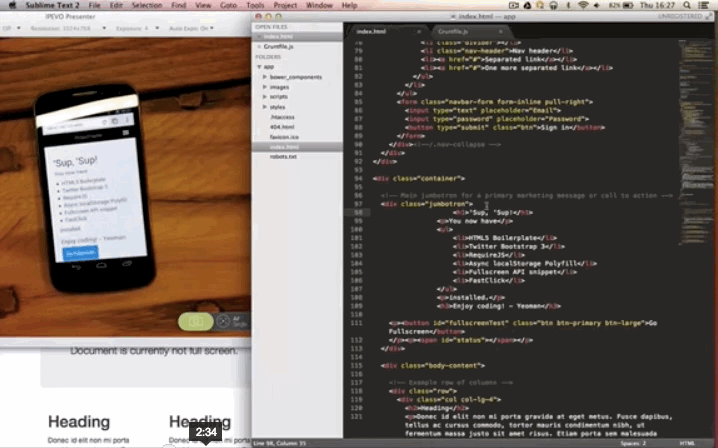Viewport: 718px width, 448px height.
Task: Open 404.html in the sidebar
Action: point(282,127)
